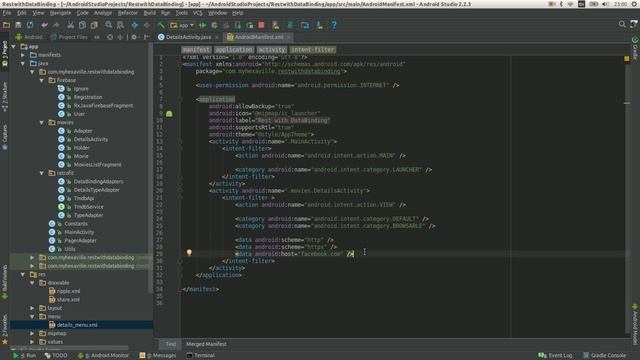The image size is (640, 360).
Task: Expand the mipmap folder
Action: tap(32, 333)
